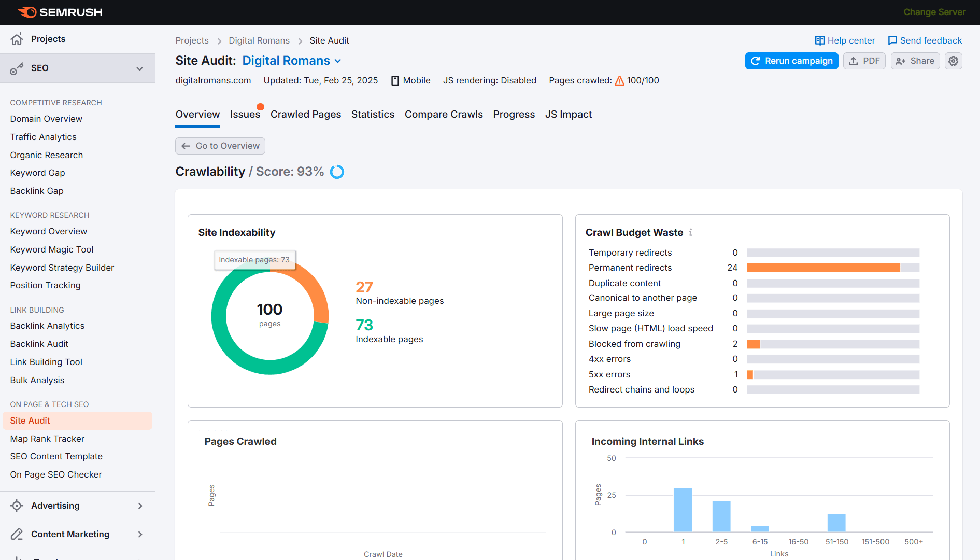Switch to the Overview tab

coord(197,114)
